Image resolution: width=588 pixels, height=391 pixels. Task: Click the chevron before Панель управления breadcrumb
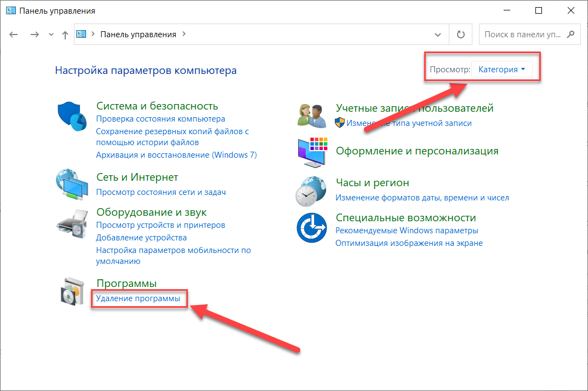point(93,34)
